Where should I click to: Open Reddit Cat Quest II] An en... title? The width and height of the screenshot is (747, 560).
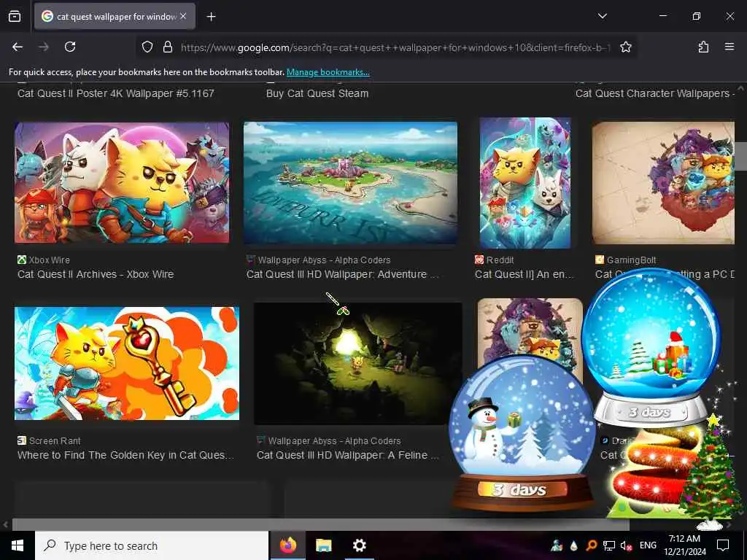pos(525,274)
